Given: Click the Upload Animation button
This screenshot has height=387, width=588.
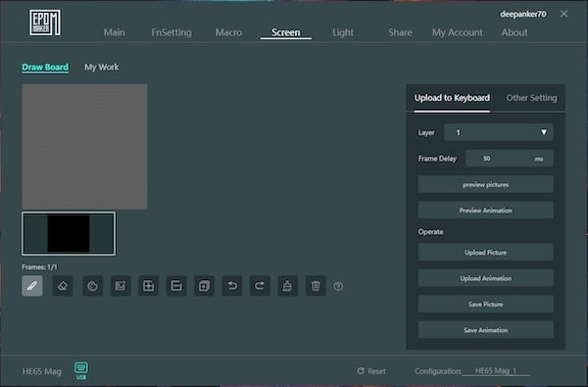Looking at the screenshot, I should point(486,278).
